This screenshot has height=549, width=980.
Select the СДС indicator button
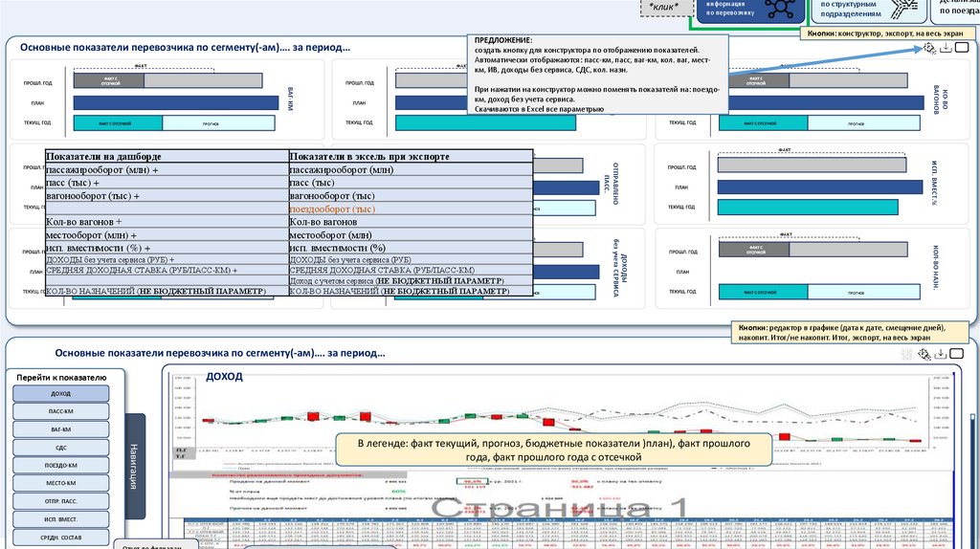coord(60,448)
